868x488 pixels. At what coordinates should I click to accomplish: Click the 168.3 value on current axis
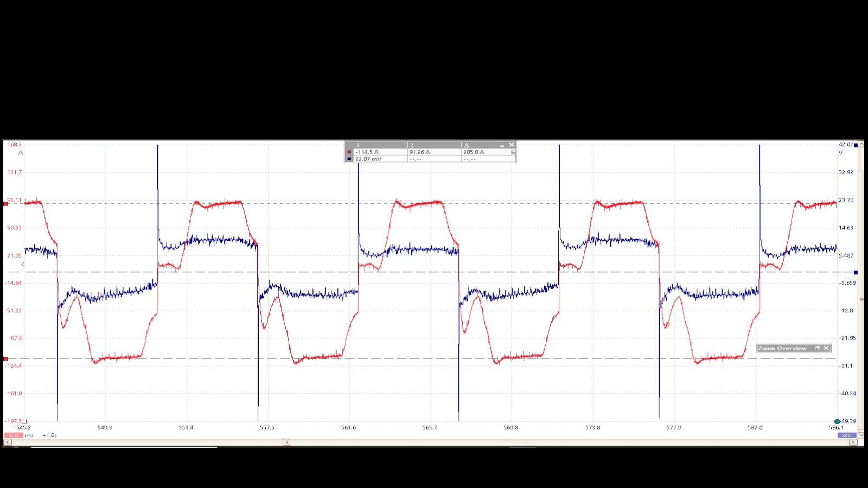pos(15,145)
